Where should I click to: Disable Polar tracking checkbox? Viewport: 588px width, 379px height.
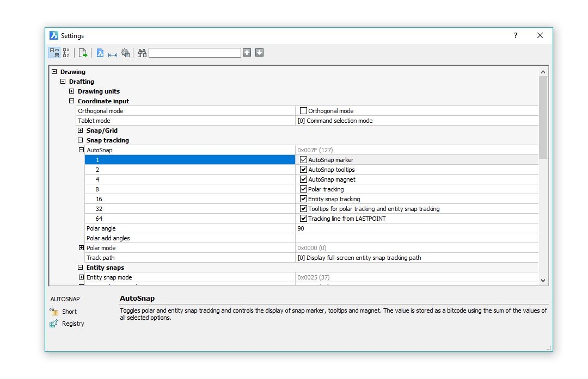pos(303,189)
